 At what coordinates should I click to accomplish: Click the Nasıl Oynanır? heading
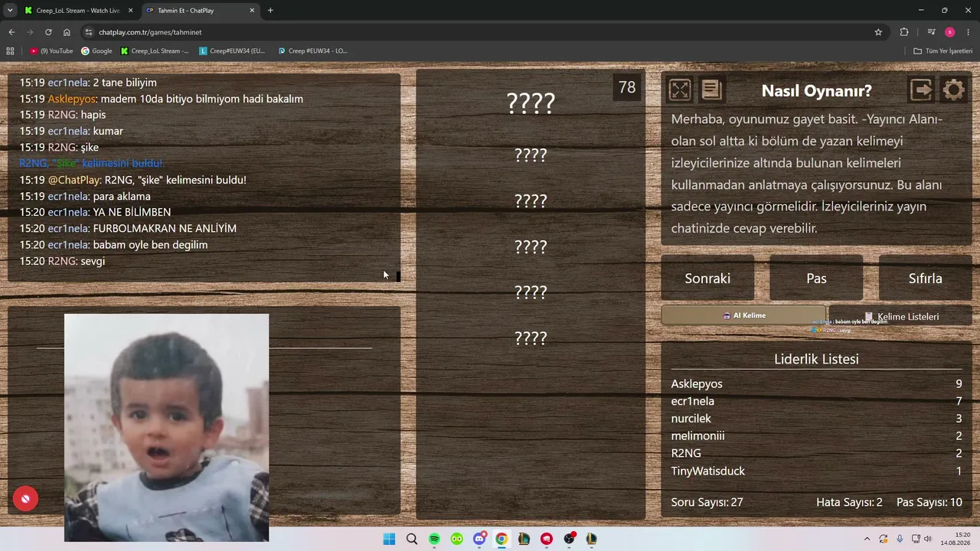(816, 90)
